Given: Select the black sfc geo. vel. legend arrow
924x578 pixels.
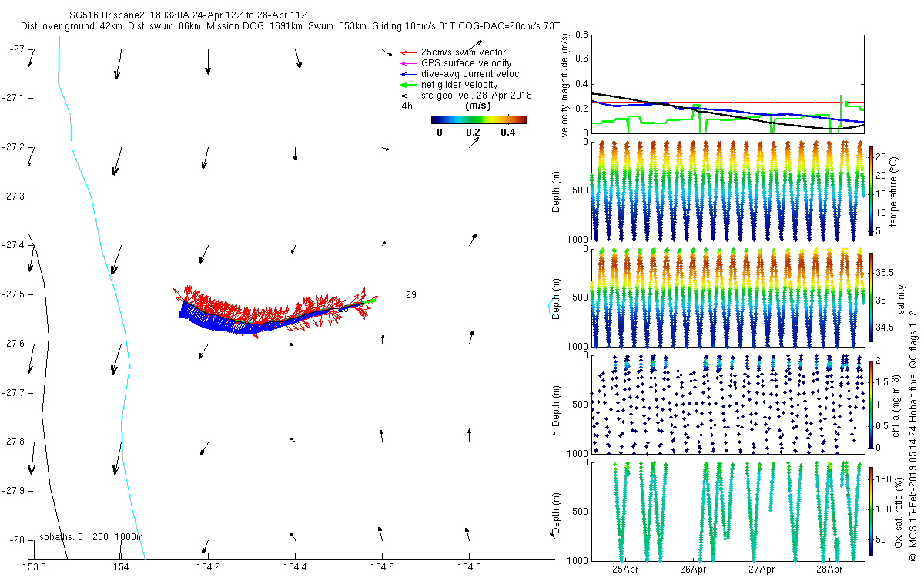Looking at the screenshot, I should [408, 96].
